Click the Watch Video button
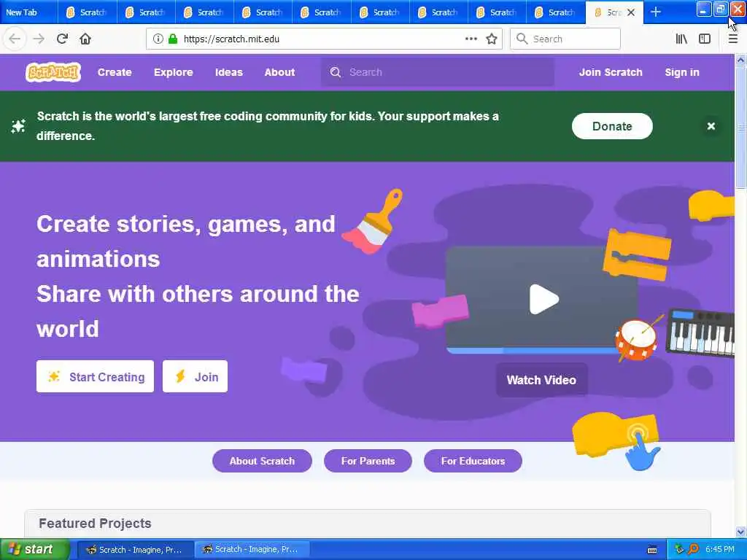The width and height of the screenshot is (747, 560). (x=541, y=380)
